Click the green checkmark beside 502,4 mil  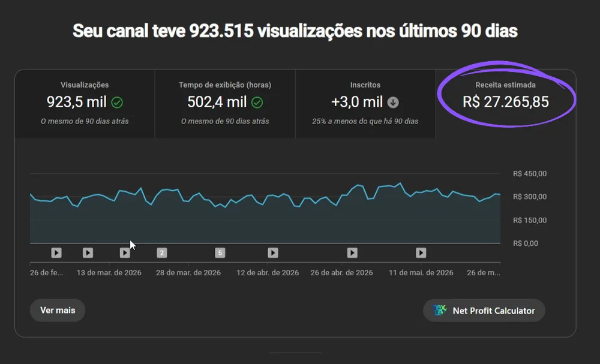pyautogui.click(x=257, y=103)
